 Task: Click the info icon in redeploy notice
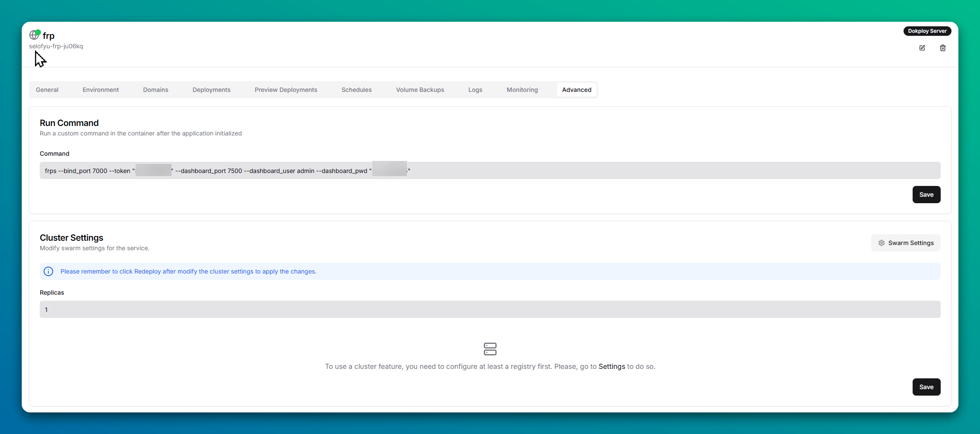(48, 271)
